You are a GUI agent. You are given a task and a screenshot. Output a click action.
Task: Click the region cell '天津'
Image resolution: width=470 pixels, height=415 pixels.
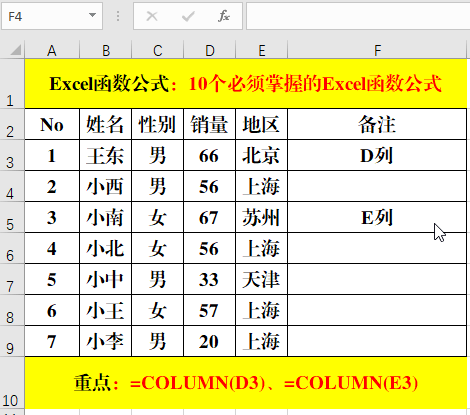pos(262,279)
